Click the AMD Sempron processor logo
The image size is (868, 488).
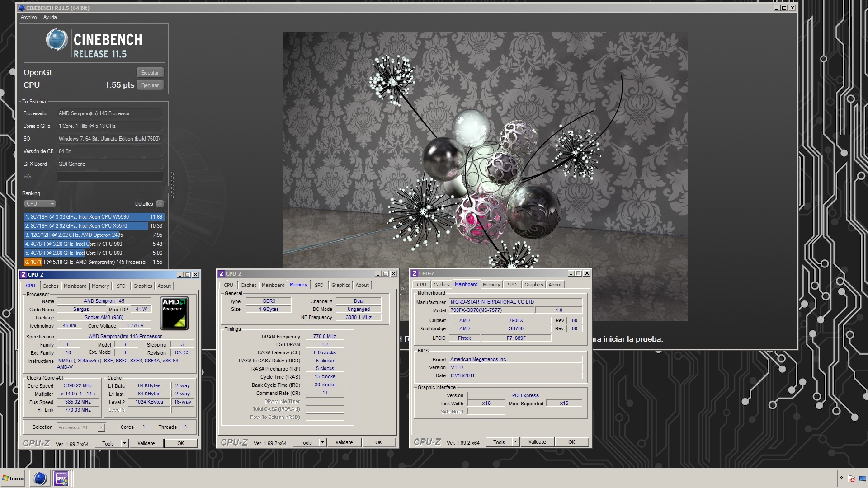click(175, 313)
